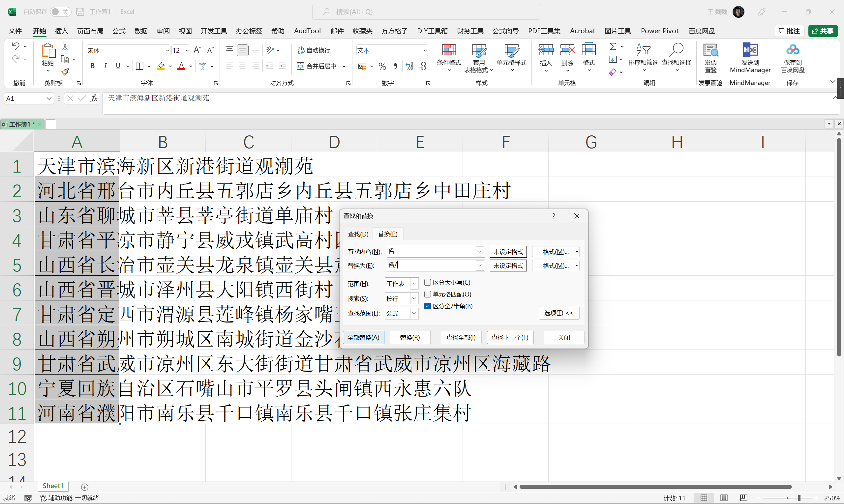
Task: Switch to the 查找 tab in dialog
Action: (358, 234)
